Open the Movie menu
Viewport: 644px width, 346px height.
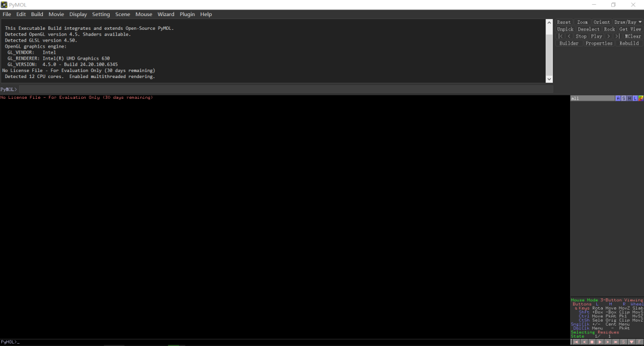pos(56,14)
